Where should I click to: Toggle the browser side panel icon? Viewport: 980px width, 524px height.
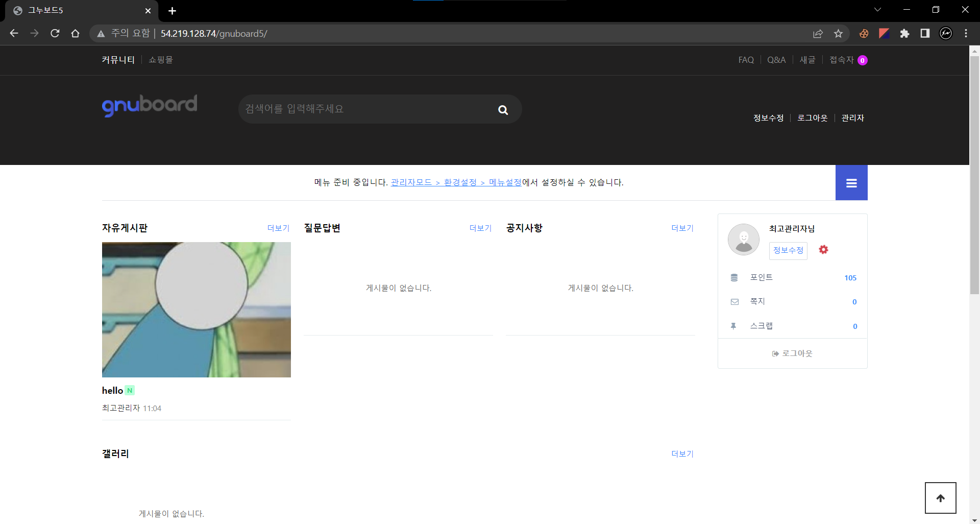[925, 34]
